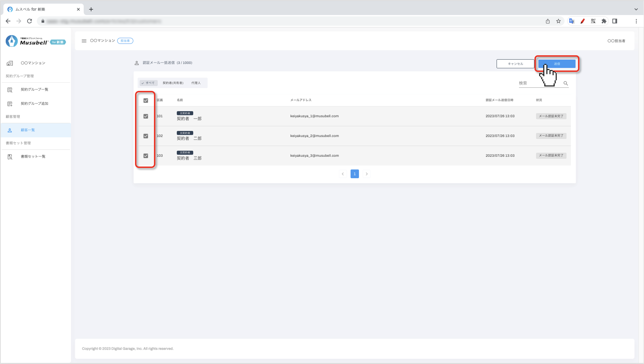Go to next page chevron
The width and height of the screenshot is (644, 364).
366,174
